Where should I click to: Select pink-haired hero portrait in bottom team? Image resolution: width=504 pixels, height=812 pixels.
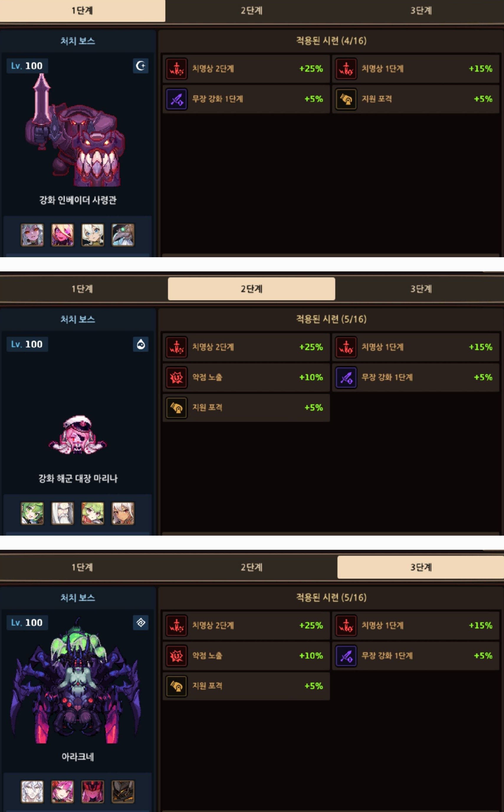tap(63, 792)
